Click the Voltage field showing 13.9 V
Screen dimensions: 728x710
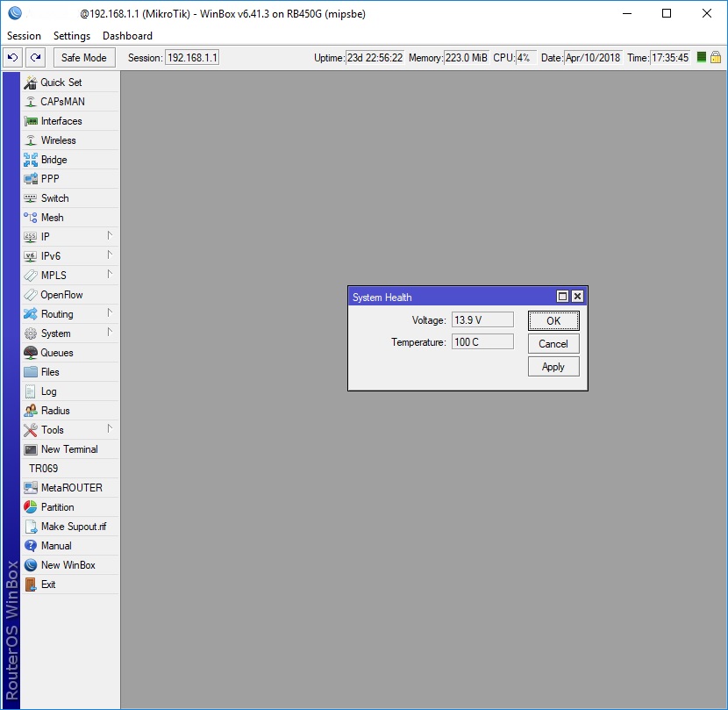(482, 319)
